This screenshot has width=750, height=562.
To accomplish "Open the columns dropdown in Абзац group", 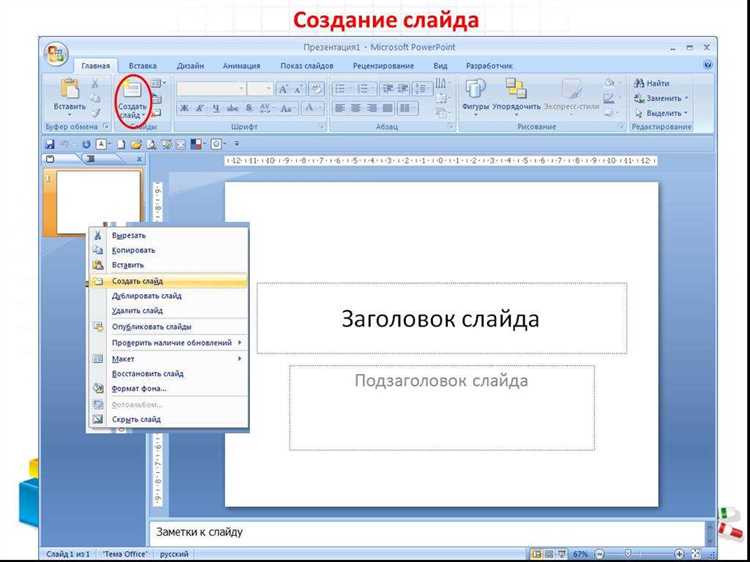I will 408,109.
